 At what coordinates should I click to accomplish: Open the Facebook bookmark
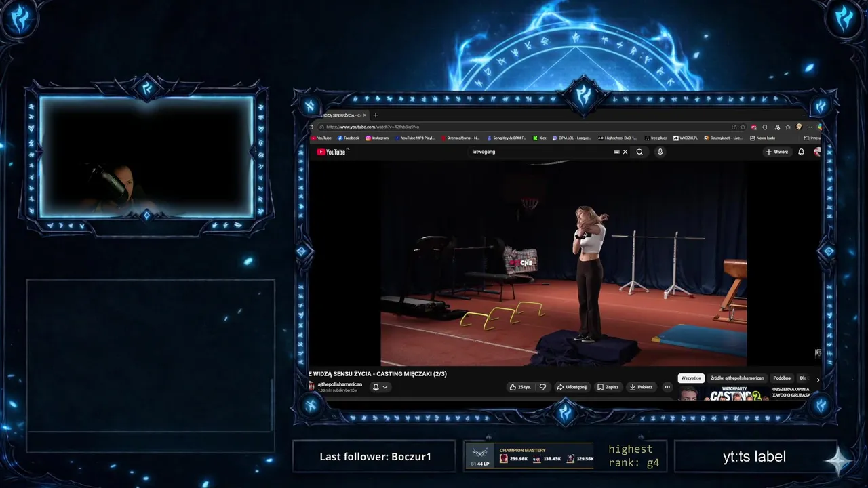349,138
